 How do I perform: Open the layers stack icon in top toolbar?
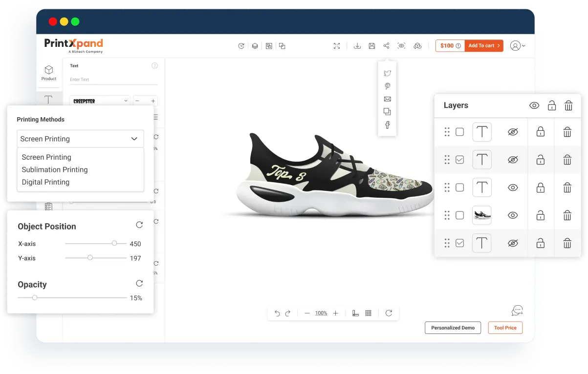255,46
